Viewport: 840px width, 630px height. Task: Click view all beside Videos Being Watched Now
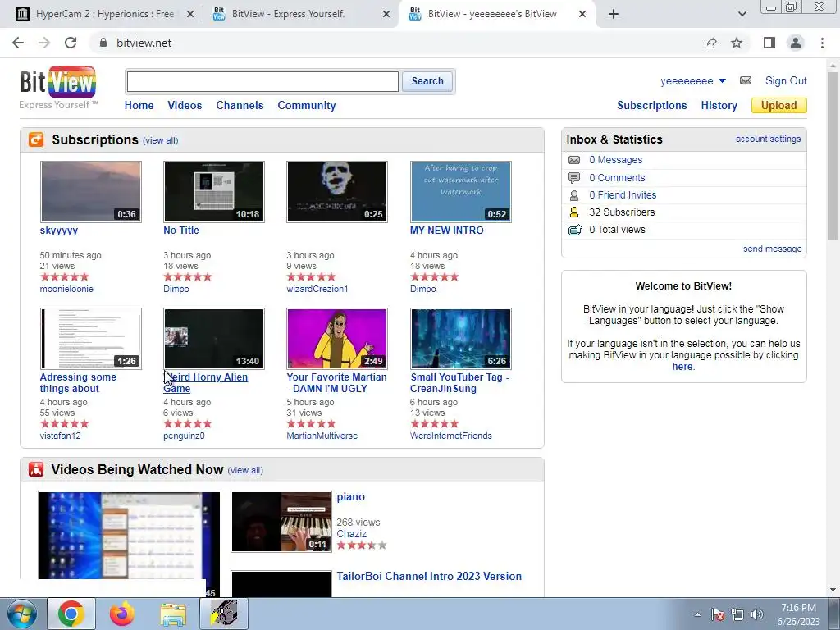tap(245, 470)
